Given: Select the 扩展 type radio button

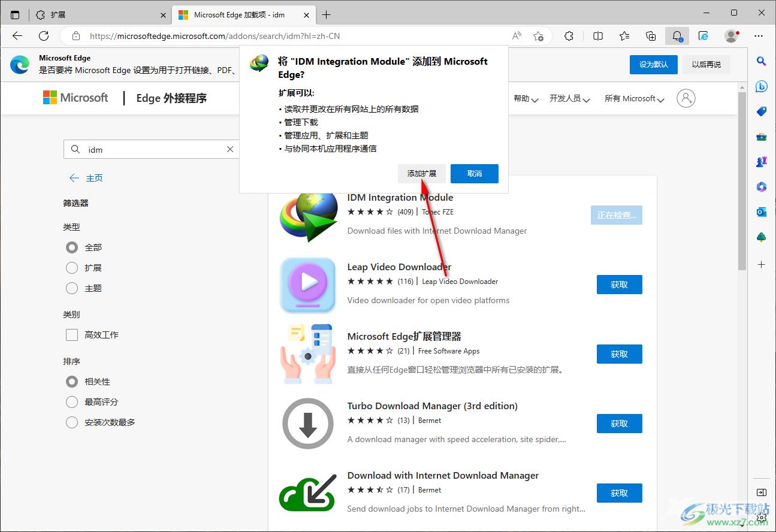Looking at the screenshot, I should click(72, 268).
